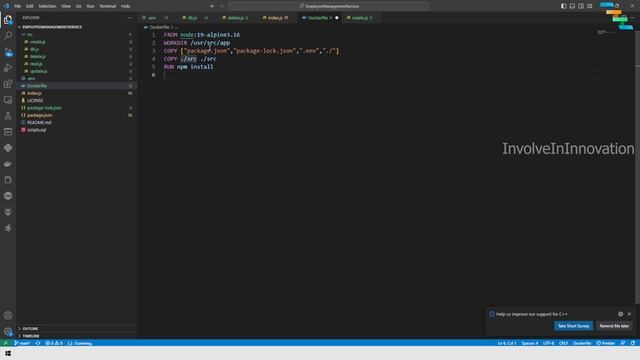Open the Search view in activity bar
Image resolution: width=640 pixels, height=360 pixels.
(x=8, y=36)
